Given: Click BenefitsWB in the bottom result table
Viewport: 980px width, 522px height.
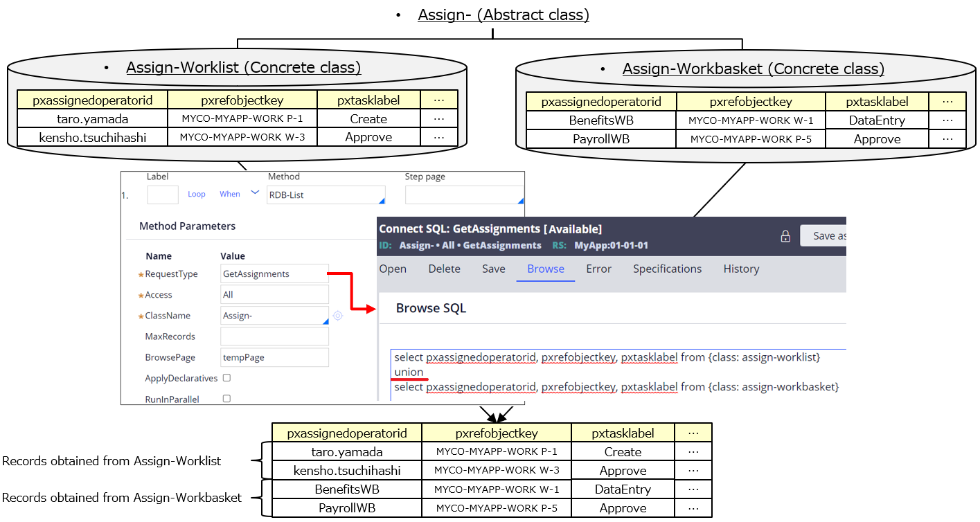Looking at the screenshot, I should (x=346, y=489).
